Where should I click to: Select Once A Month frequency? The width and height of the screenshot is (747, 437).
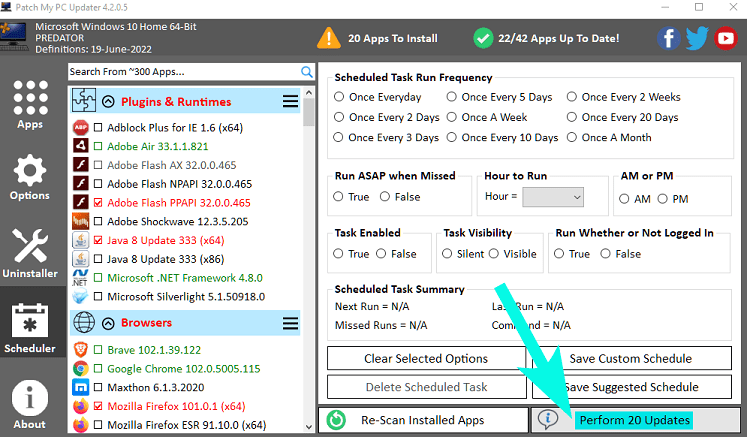tap(572, 137)
